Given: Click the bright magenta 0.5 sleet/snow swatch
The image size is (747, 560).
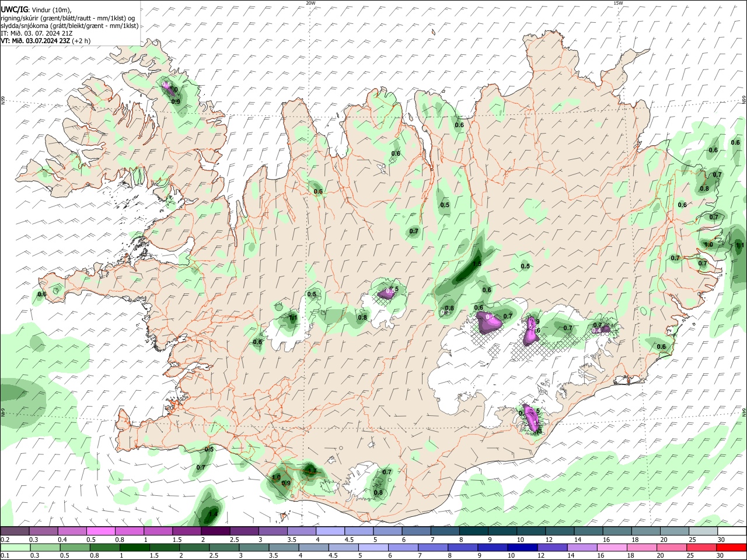Looking at the screenshot, I should click(100, 531).
